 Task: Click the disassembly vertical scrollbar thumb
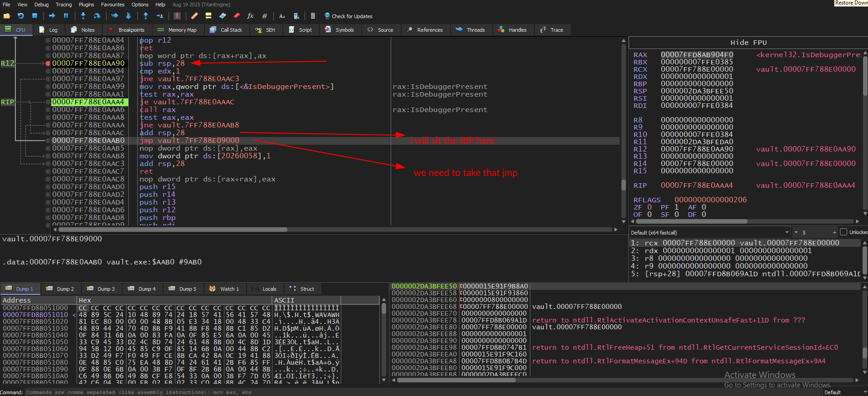click(x=624, y=185)
